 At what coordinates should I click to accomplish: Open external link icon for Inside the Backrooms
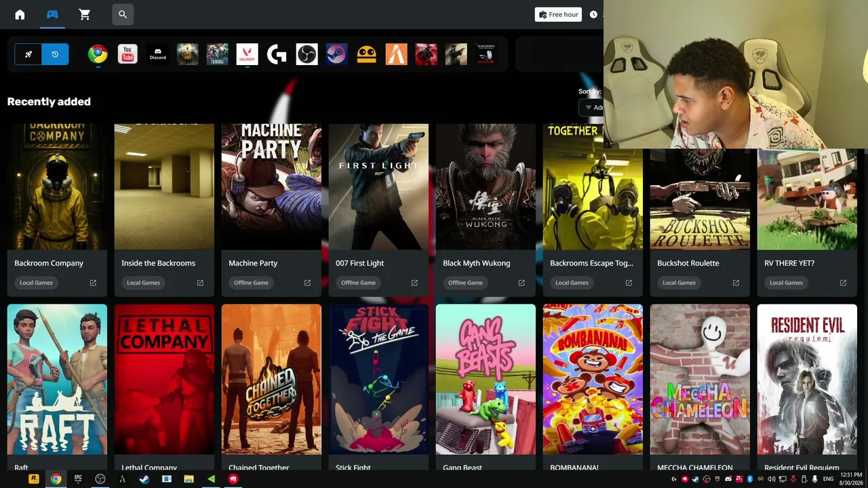[x=200, y=283]
